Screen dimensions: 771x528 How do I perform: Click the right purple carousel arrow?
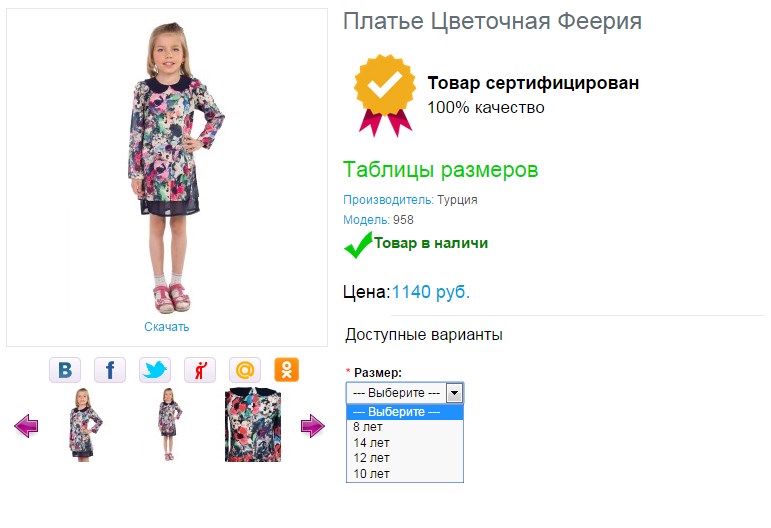313,427
